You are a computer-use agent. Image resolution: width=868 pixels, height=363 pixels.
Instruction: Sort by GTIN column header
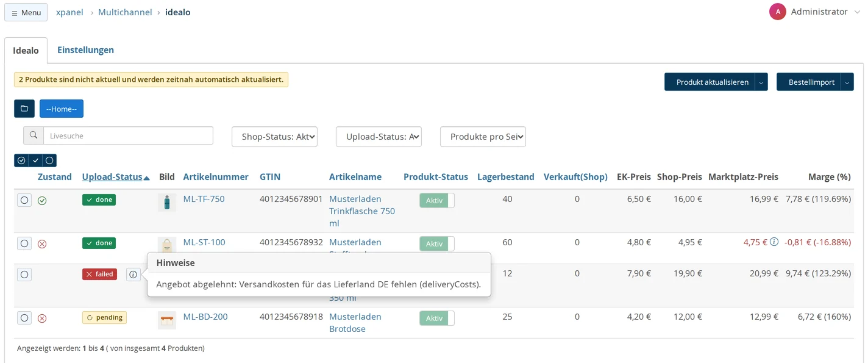(x=270, y=177)
